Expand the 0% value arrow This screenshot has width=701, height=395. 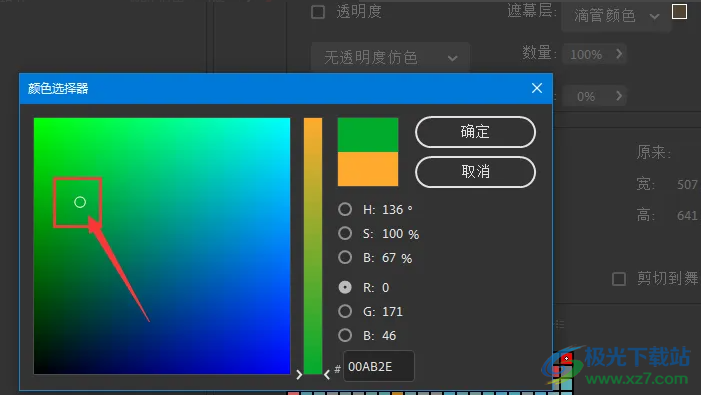(x=619, y=96)
